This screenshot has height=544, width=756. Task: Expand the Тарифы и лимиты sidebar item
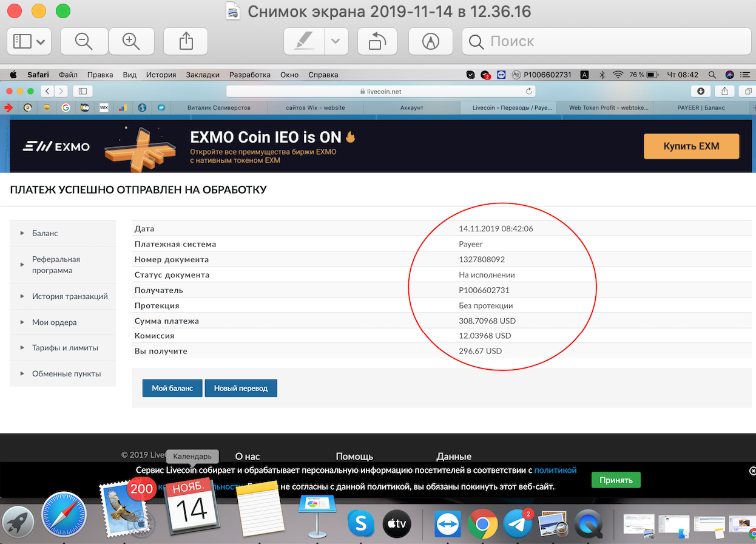(x=63, y=348)
